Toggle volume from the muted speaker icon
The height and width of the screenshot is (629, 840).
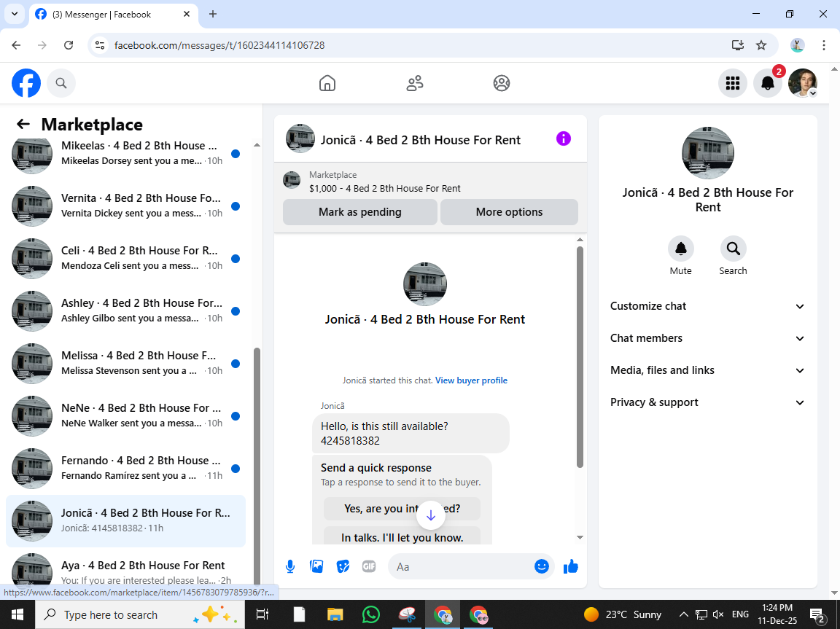[718, 614]
